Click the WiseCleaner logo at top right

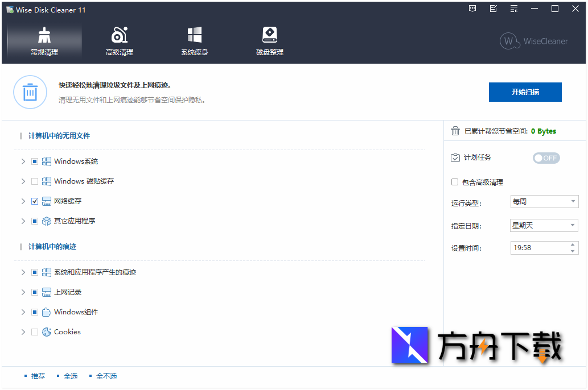coord(533,41)
